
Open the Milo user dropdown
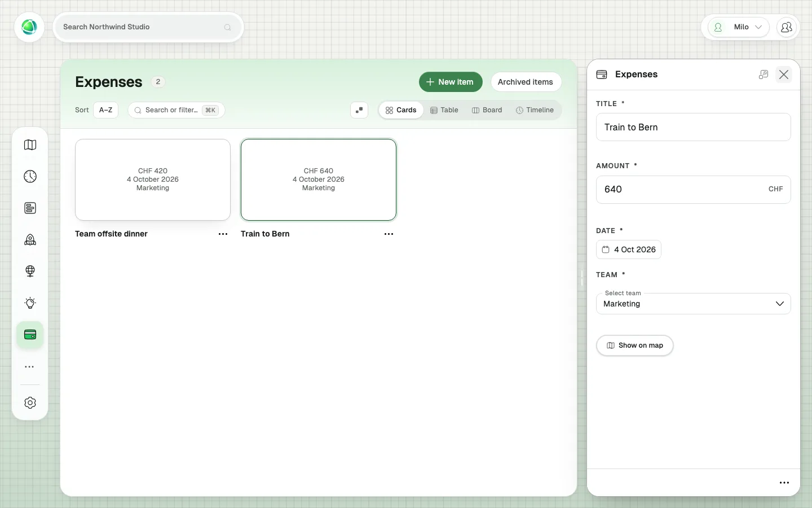click(x=739, y=27)
